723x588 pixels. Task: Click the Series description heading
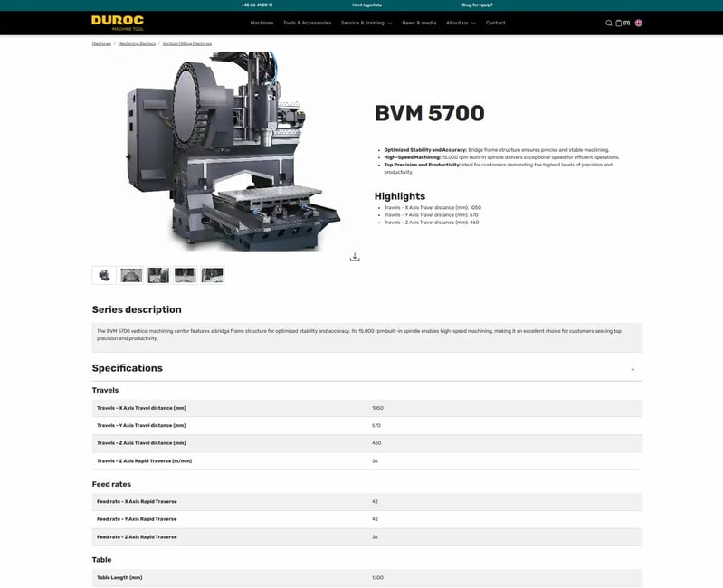point(137,309)
